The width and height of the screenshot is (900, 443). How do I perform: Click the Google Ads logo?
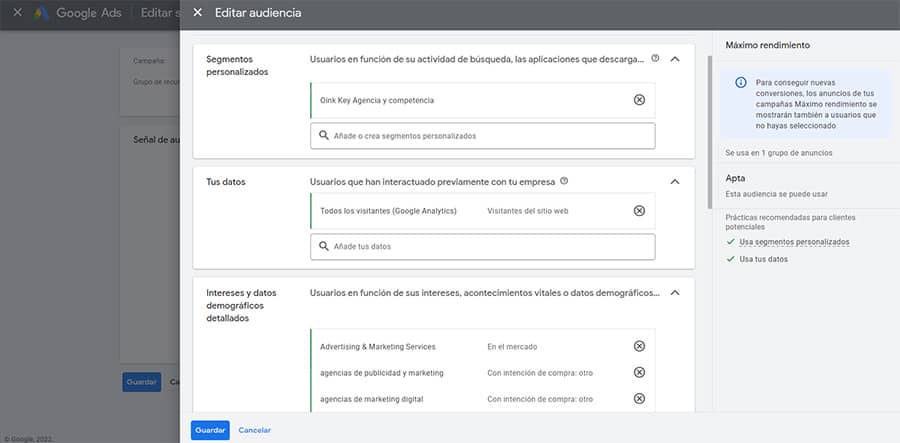(x=41, y=13)
